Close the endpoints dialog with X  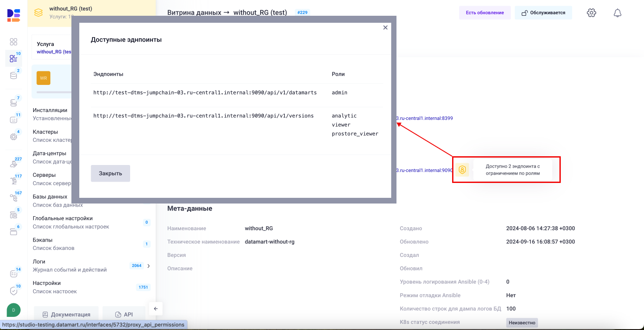[386, 28]
